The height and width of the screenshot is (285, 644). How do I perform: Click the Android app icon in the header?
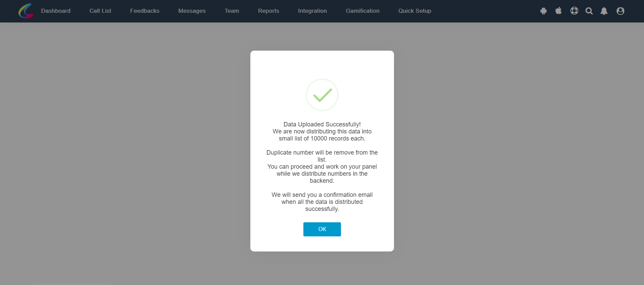[543, 11]
